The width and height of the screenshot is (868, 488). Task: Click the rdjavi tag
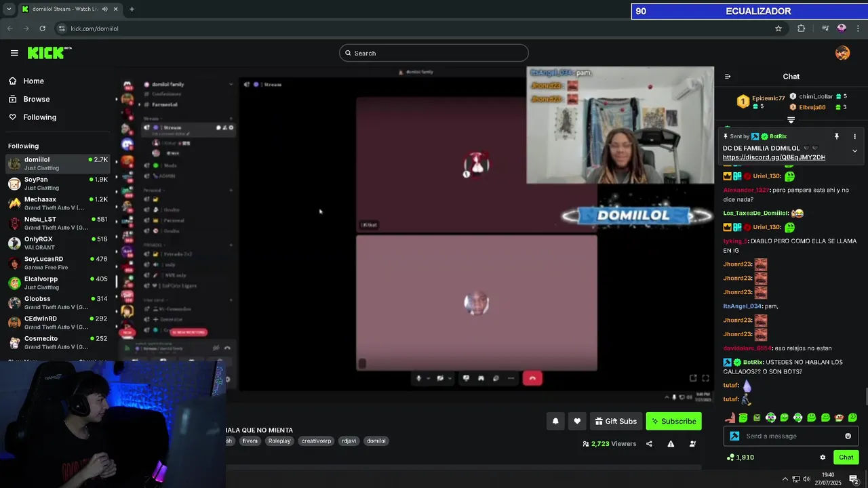tap(349, 441)
